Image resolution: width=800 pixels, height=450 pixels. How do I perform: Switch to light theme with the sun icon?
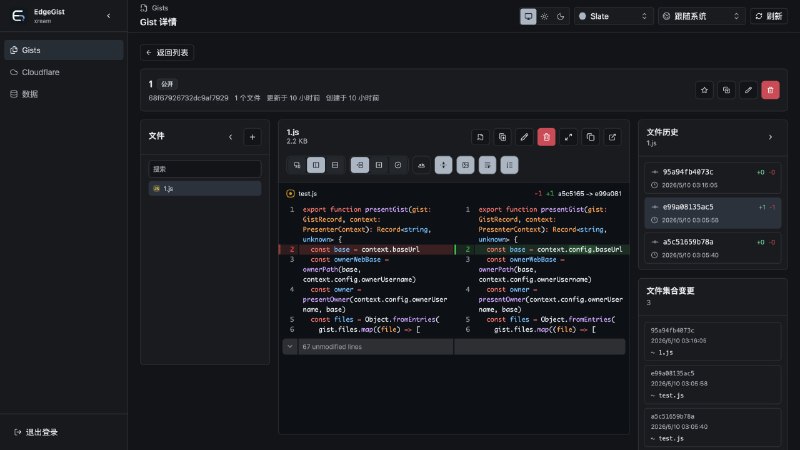pos(544,16)
